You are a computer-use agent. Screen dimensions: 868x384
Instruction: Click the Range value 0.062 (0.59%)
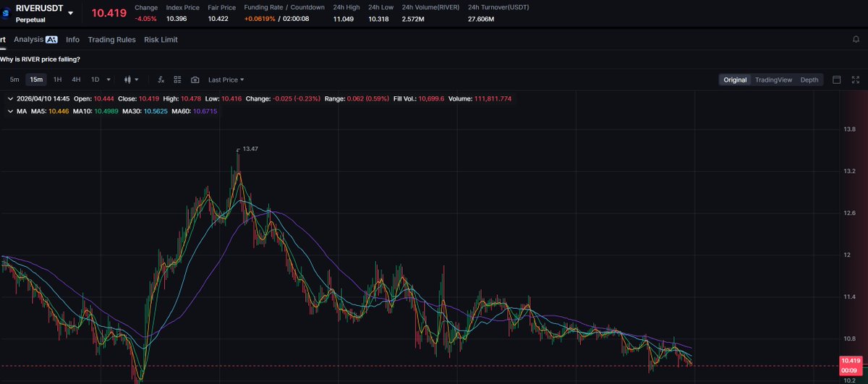click(370, 98)
